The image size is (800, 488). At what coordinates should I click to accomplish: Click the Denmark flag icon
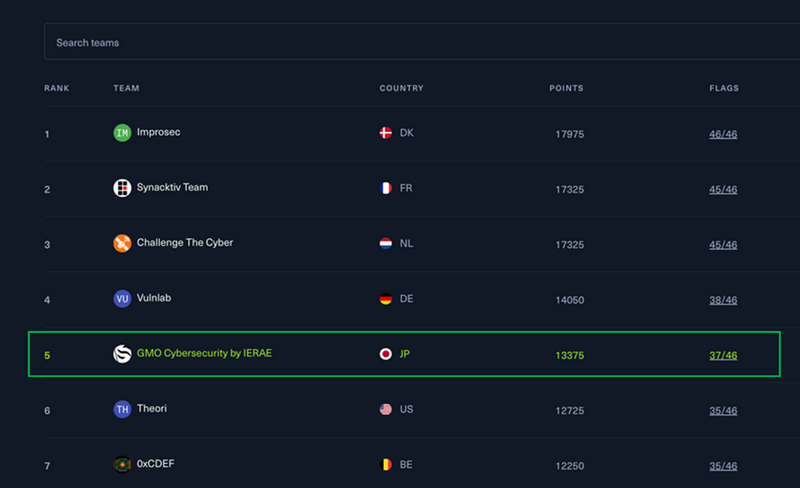tap(386, 133)
